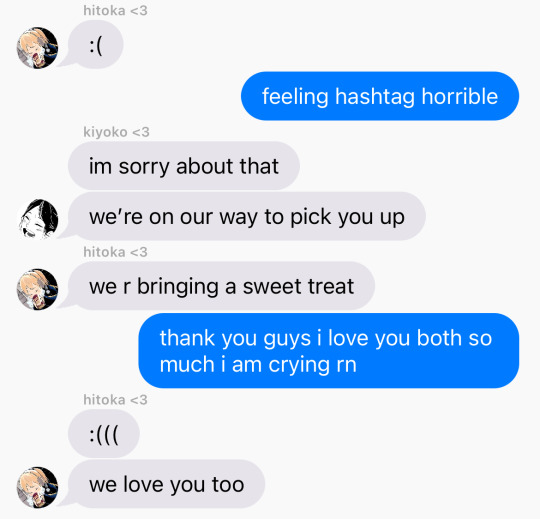Click the word 'crying' in the blue bubble
The image size is (540, 519).
click(299, 366)
